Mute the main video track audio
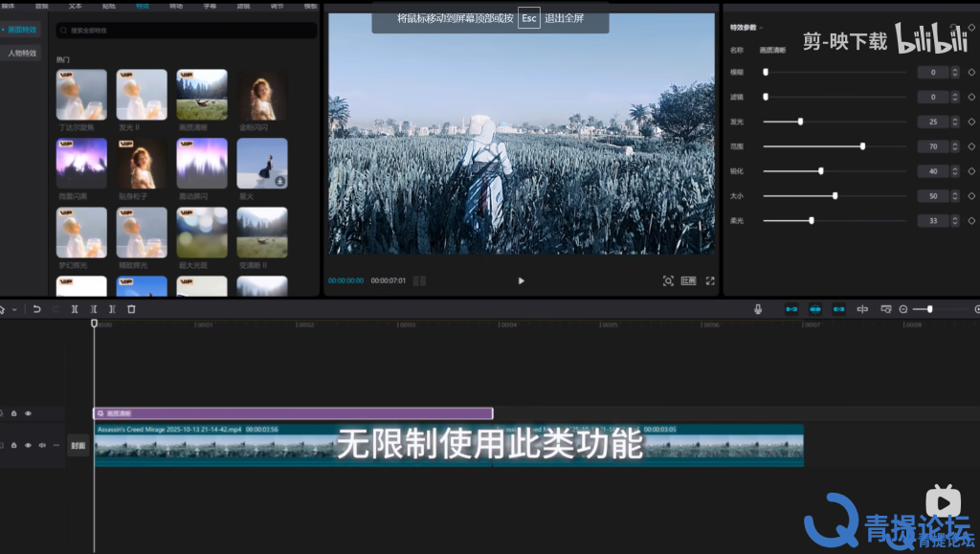Viewport: 980px width, 554px height. tap(42, 445)
